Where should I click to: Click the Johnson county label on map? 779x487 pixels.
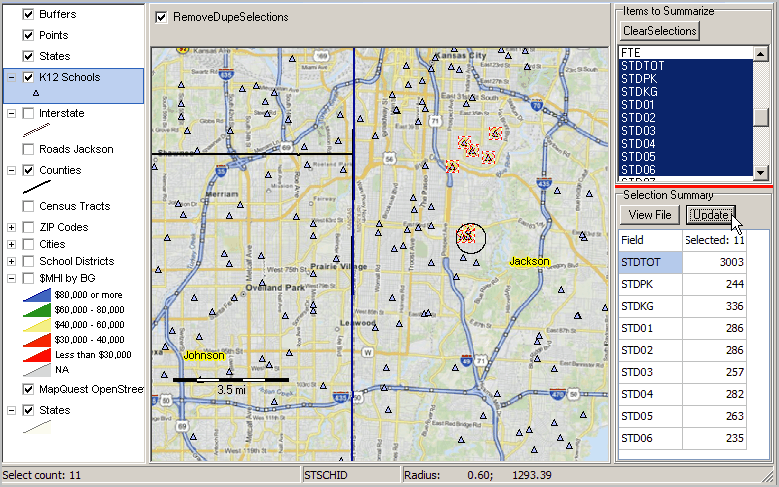coord(204,355)
